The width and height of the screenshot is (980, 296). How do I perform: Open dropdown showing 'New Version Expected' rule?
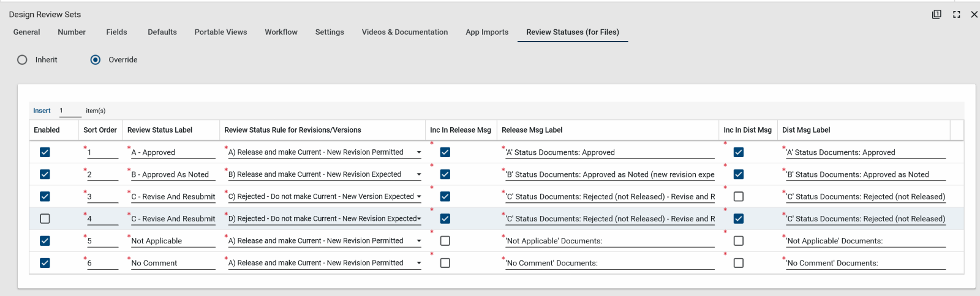point(419,197)
